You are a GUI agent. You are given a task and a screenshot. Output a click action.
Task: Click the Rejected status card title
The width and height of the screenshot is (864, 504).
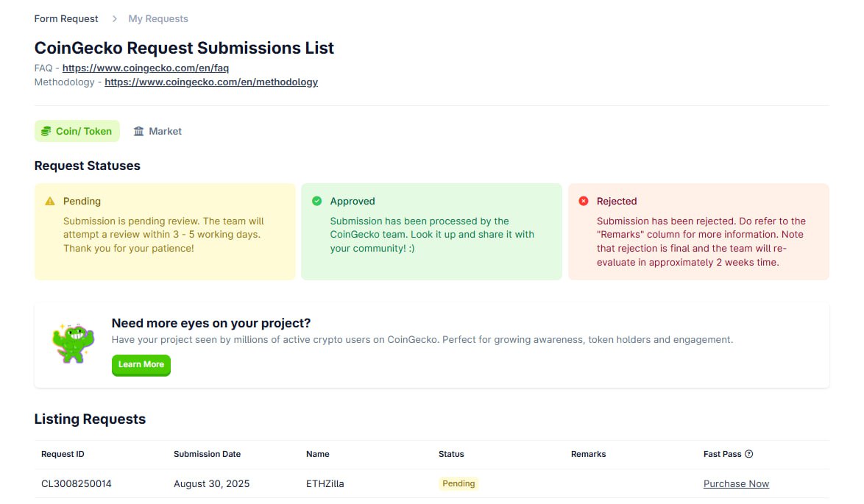(617, 201)
